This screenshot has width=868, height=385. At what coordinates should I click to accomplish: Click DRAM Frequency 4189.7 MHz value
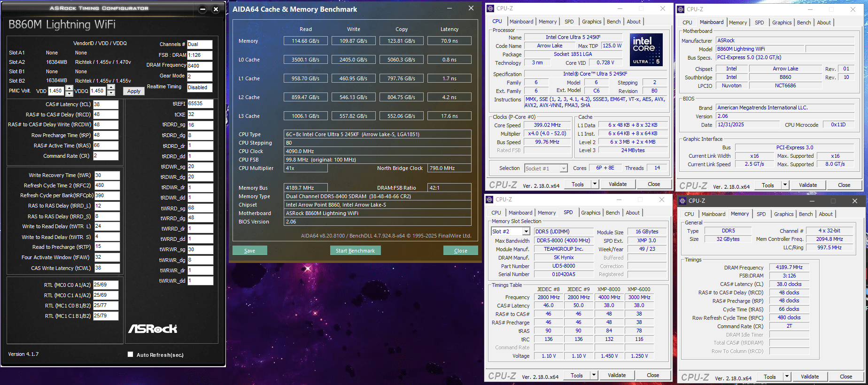click(789, 267)
